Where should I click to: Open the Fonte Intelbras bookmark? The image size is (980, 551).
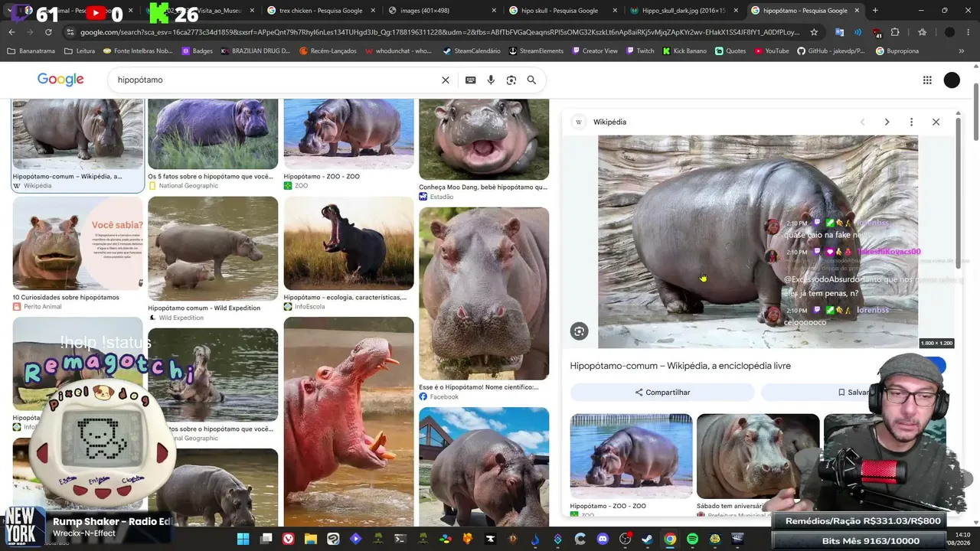click(x=137, y=51)
